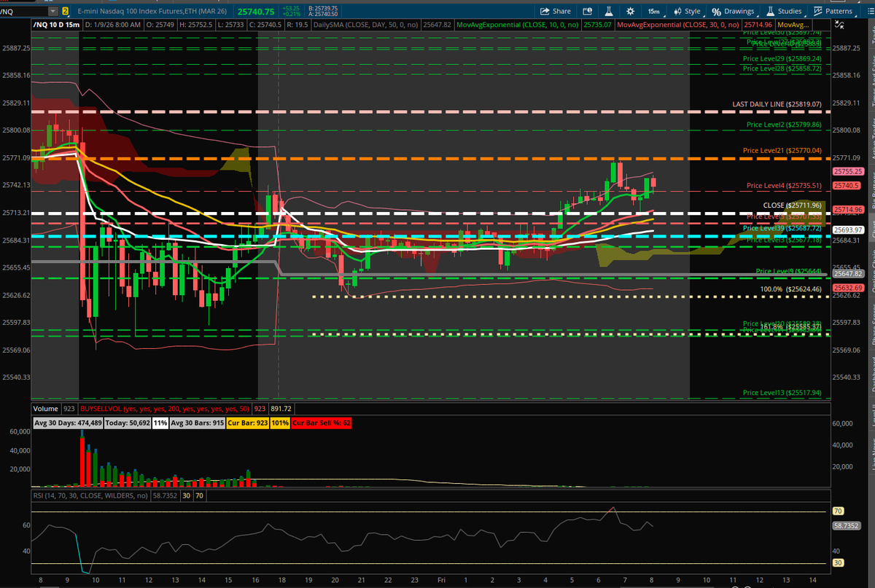Open the Style menu
The height and width of the screenshot is (588, 875).
point(687,11)
